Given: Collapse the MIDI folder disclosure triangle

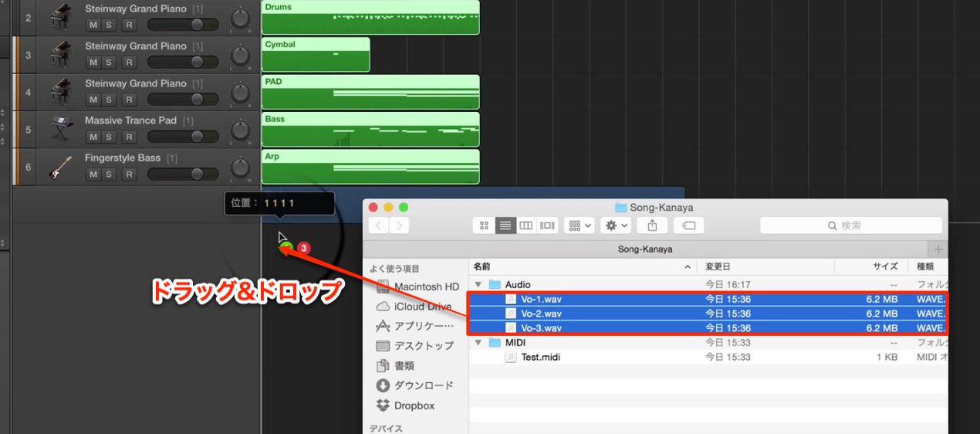Looking at the screenshot, I should [478, 343].
